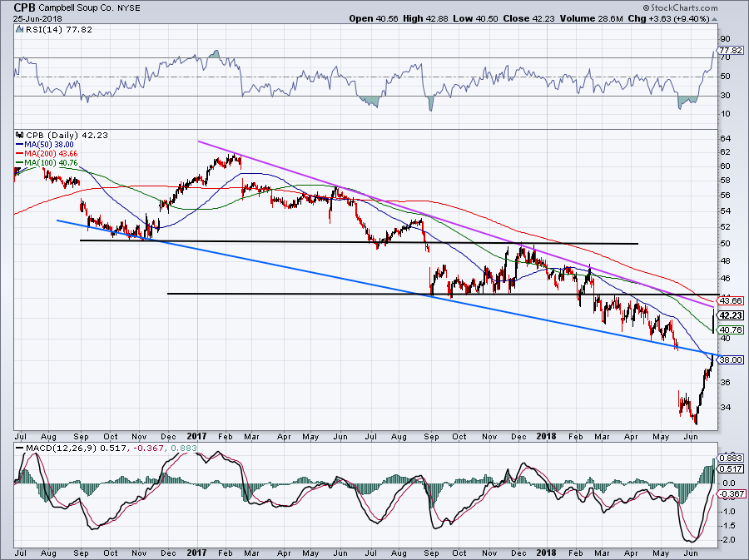Click the 2018 label on the MACD time axis
The image size is (749, 560).
[546, 553]
